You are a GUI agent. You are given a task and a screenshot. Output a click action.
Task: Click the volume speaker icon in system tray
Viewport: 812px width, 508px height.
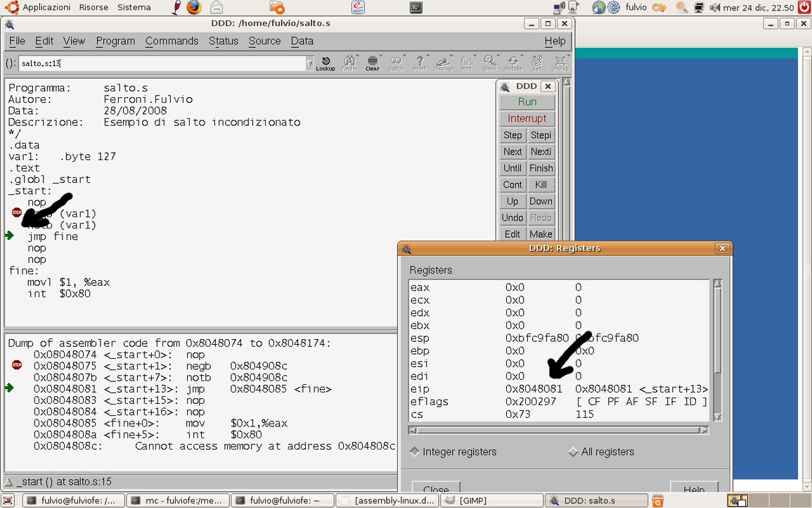point(715,7)
